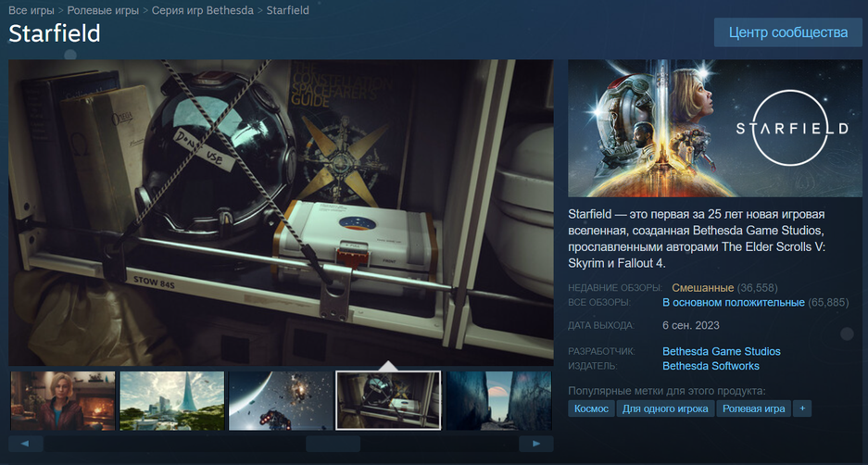Click the release date '6 сен. 2023'
Screen dimensions: 868x465
tap(691, 325)
